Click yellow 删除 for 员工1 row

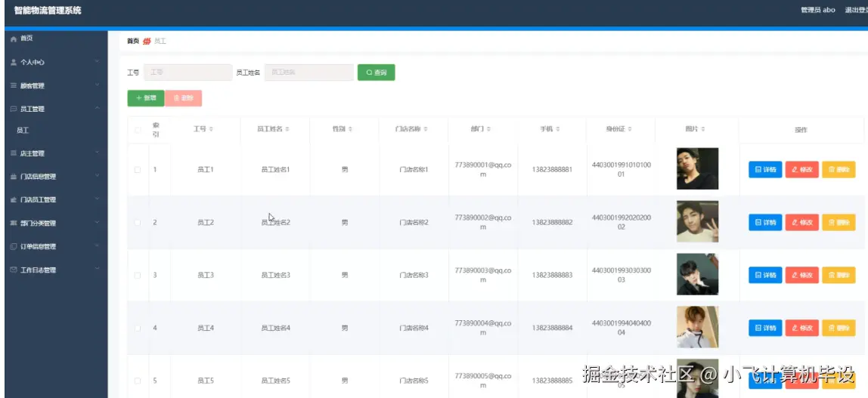(839, 170)
